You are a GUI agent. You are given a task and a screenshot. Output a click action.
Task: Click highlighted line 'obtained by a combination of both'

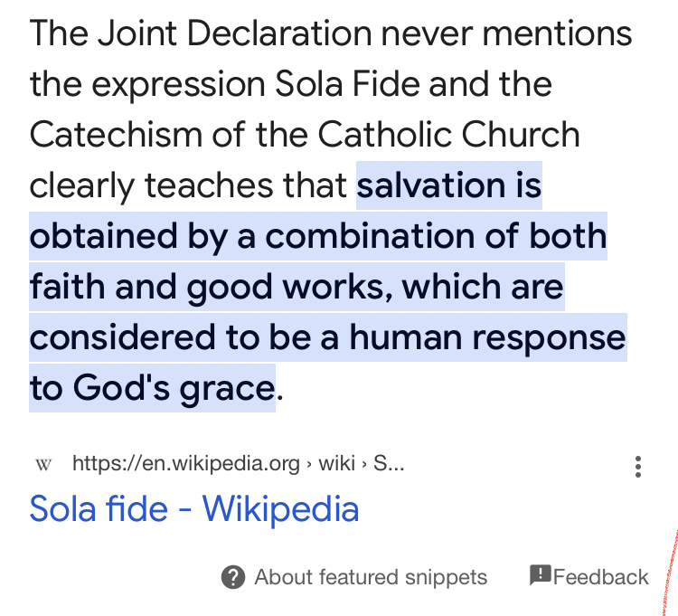tap(318, 236)
